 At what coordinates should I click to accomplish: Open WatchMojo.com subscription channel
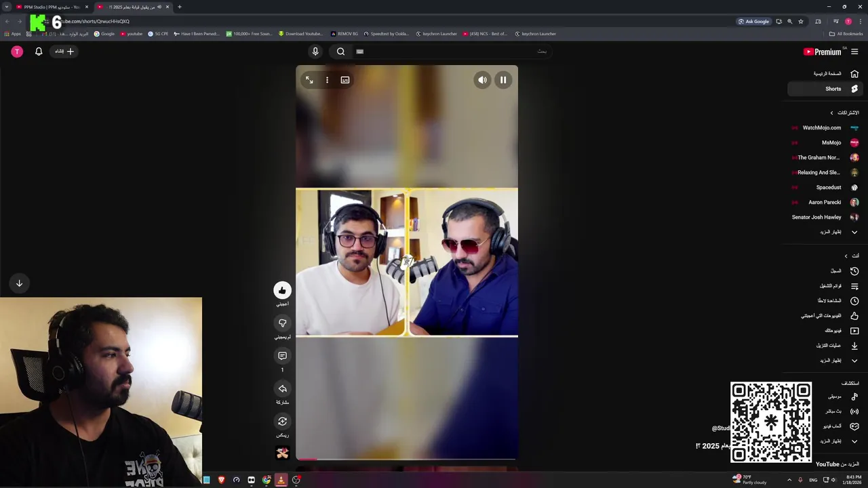tap(825, 127)
